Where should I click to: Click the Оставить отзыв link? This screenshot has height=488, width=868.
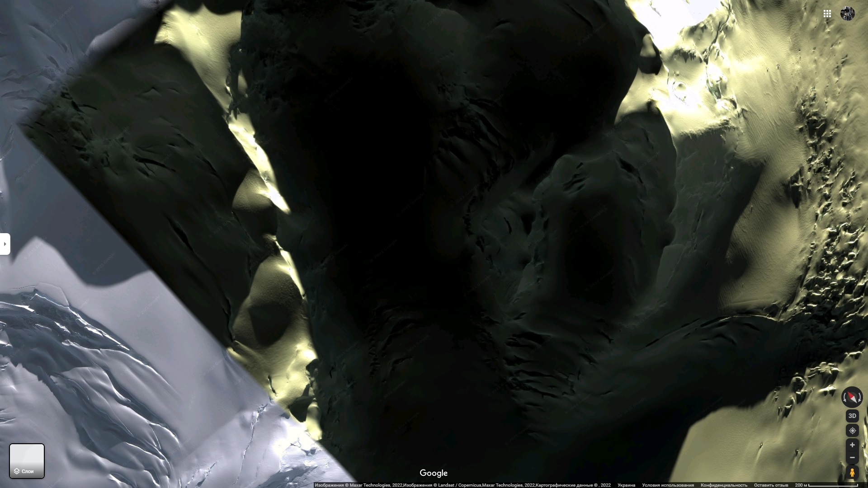771,485
